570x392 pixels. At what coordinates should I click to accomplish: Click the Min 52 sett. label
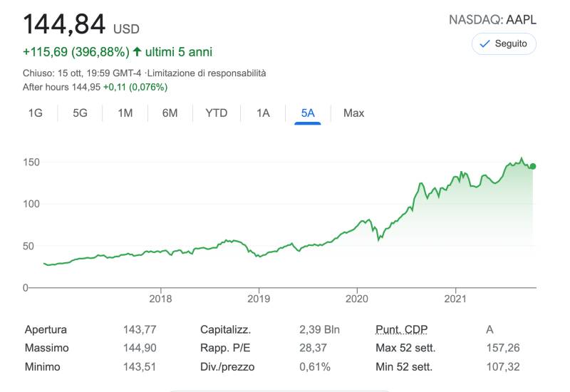coord(404,366)
